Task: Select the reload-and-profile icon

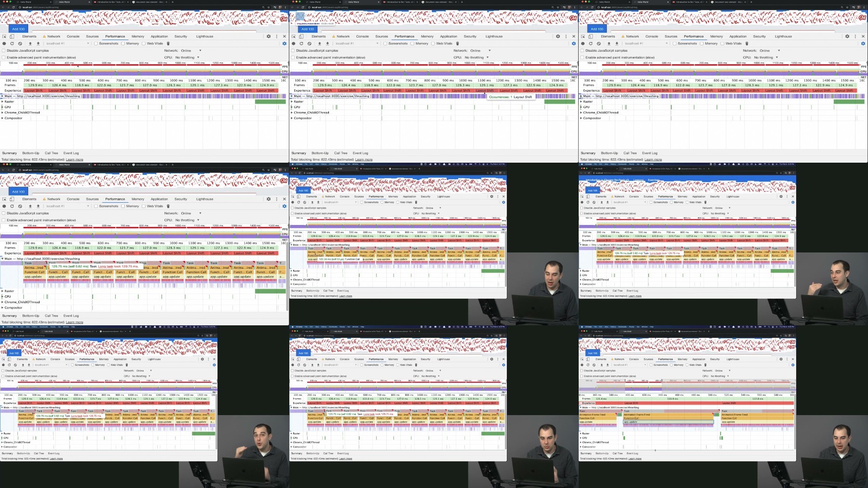Action: pos(12,43)
